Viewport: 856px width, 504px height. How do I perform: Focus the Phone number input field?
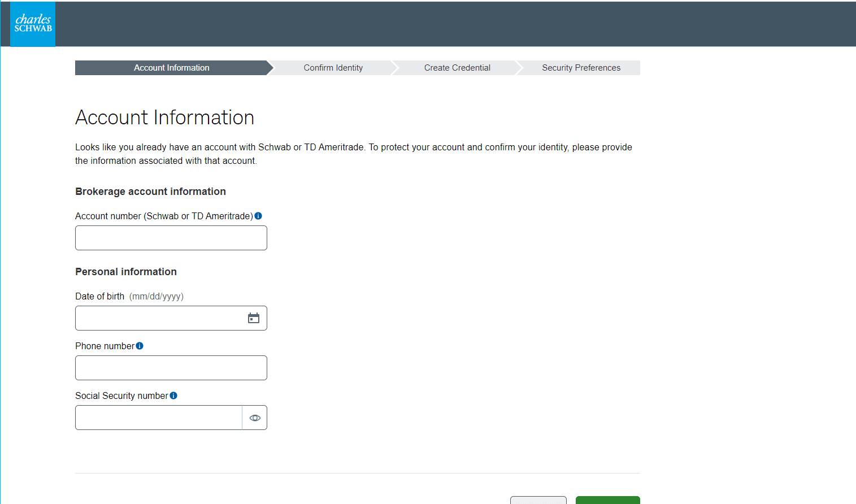[x=171, y=368]
